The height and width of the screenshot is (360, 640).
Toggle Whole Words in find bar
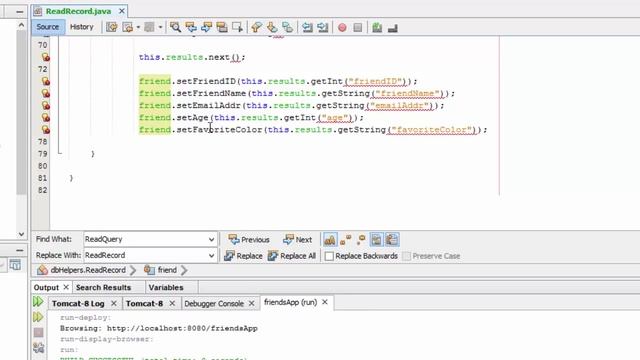[345, 240]
